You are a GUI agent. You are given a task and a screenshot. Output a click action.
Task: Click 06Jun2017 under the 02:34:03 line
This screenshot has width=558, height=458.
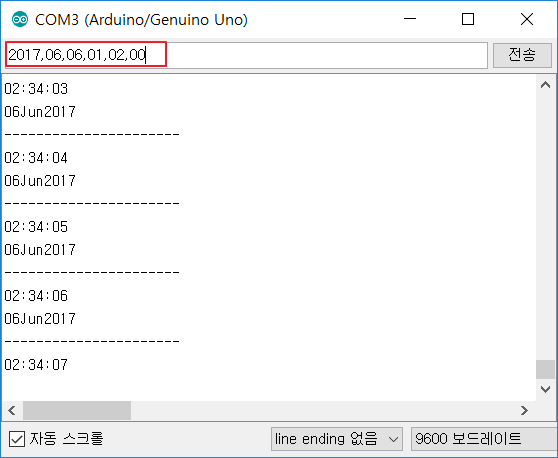[40, 112]
